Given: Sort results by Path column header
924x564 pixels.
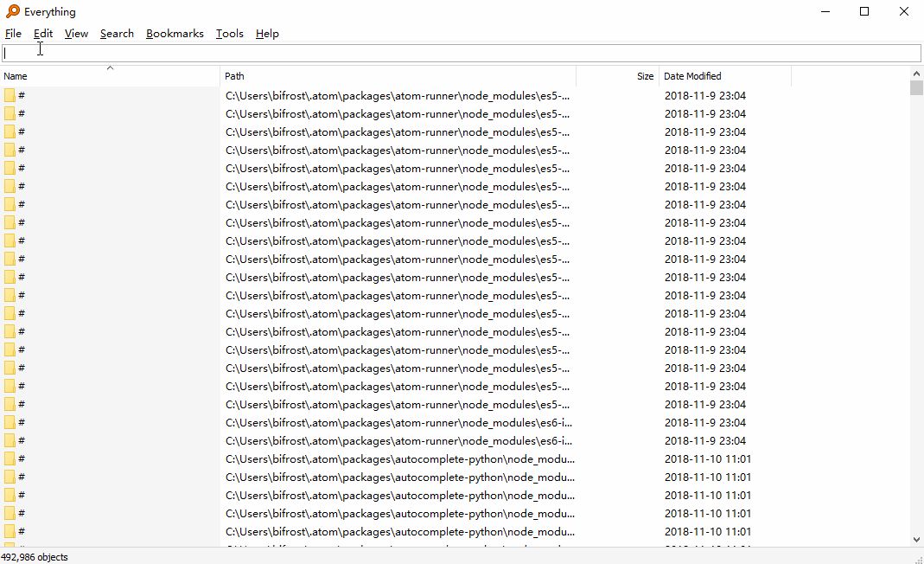Looking at the screenshot, I should click(x=398, y=76).
